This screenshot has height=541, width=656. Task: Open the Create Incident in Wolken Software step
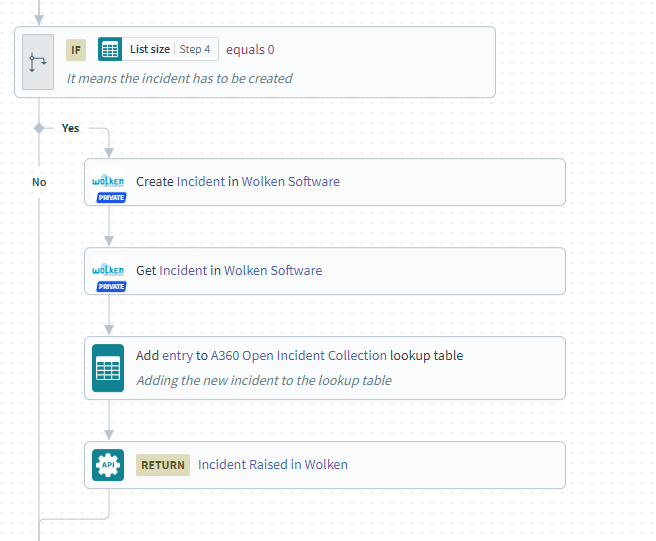tap(325, 182)
